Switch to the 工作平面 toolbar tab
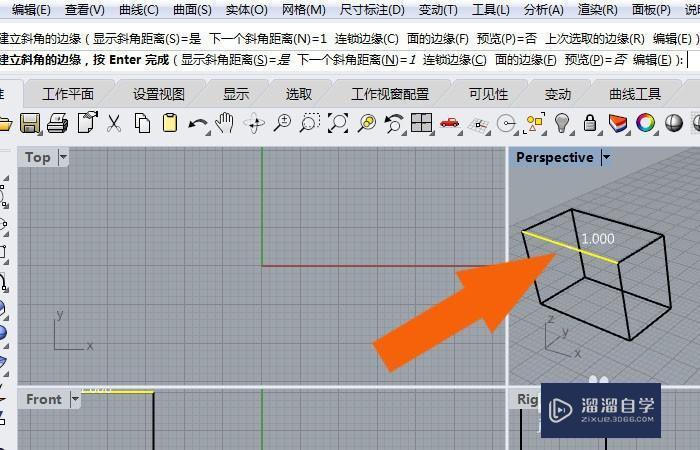700x450 pixels. coord(68,94)
